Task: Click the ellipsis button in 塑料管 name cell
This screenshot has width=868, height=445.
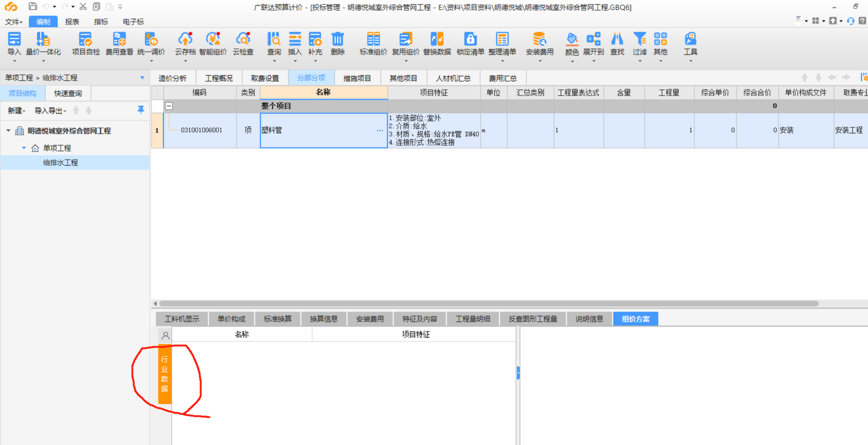Action: 380,130
